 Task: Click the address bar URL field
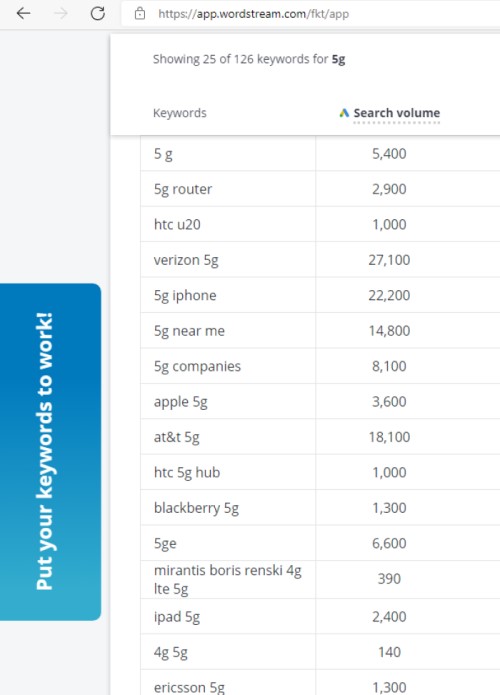pos(310,14)
